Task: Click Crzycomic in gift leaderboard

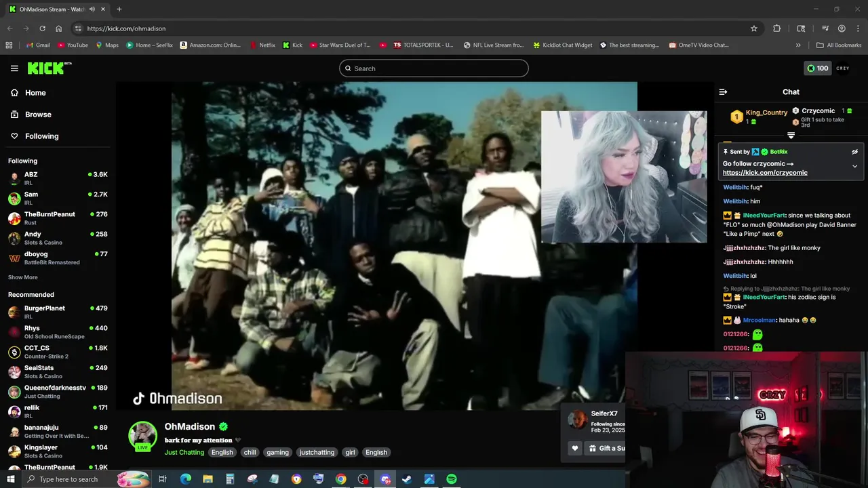Action: [x=818, y=110]
